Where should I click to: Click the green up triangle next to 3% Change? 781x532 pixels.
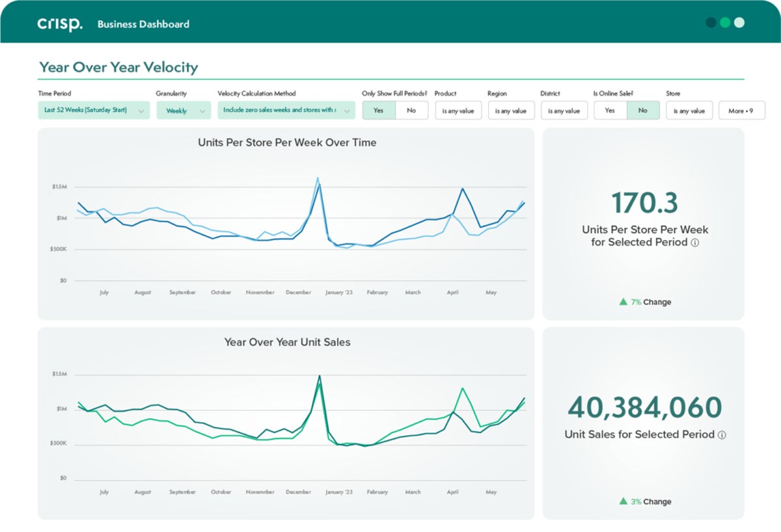click(x=623, y=501)
